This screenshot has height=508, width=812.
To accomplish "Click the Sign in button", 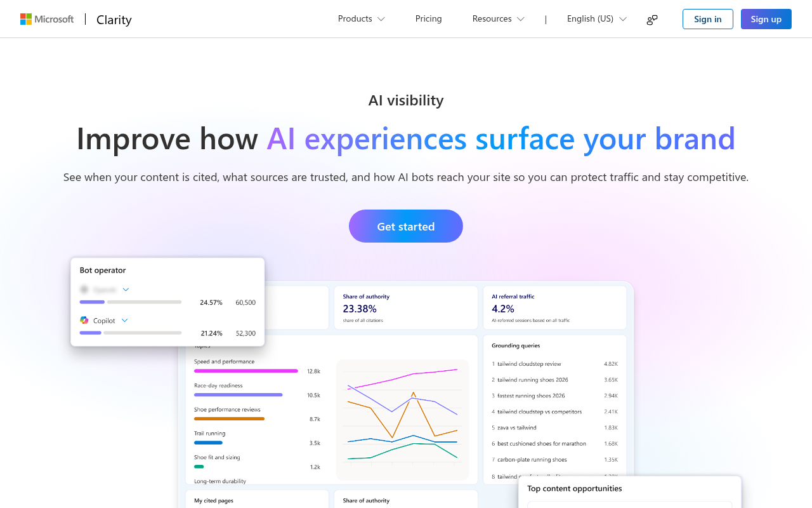I will [x=708, y=19].
